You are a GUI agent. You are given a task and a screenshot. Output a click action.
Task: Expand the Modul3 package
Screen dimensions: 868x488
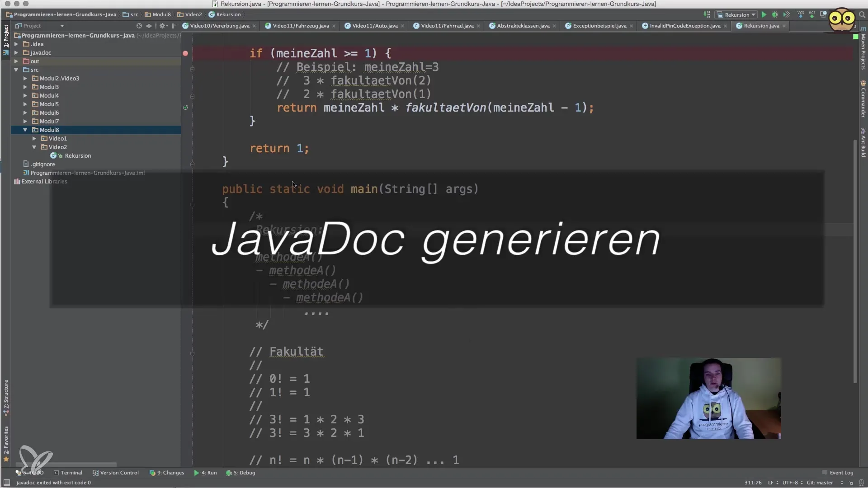25,87
